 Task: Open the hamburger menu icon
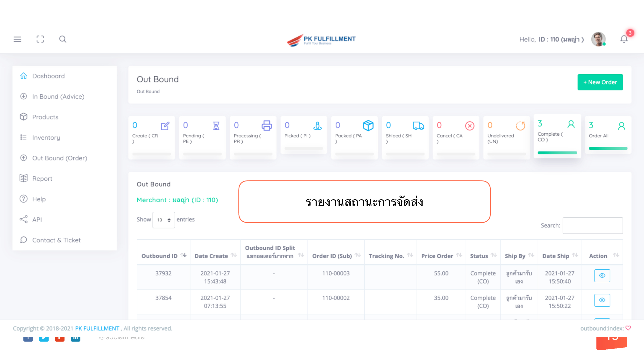(x=17, y=39)
